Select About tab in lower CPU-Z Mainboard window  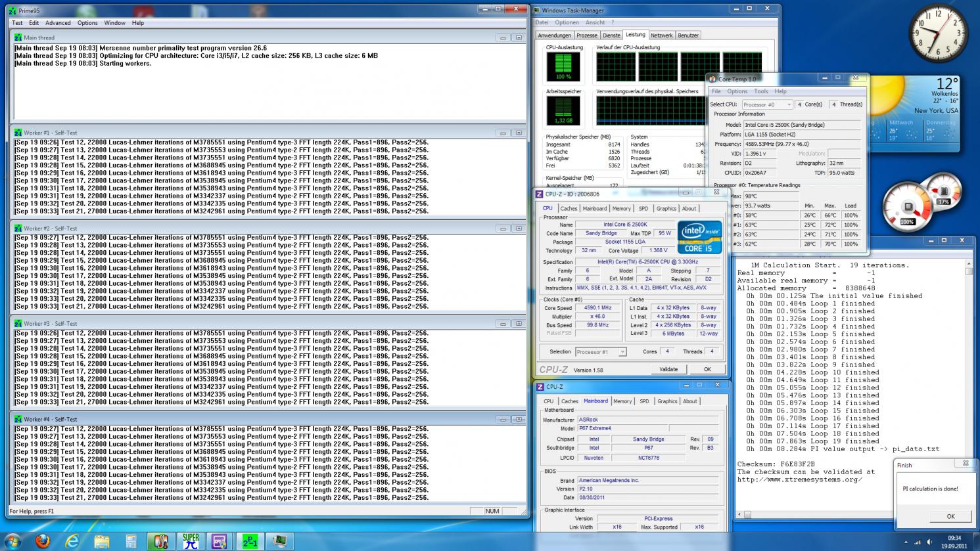[x=690, y=401]
